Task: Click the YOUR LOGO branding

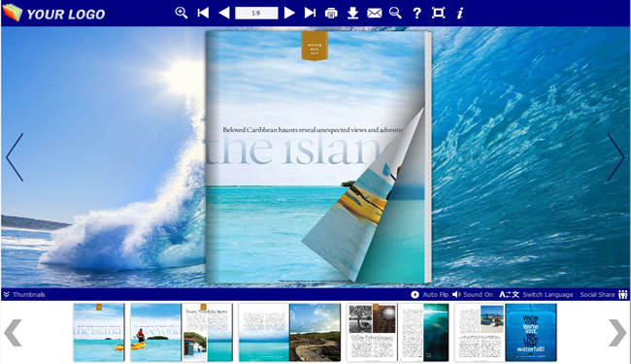Action: tap(54, 13)
